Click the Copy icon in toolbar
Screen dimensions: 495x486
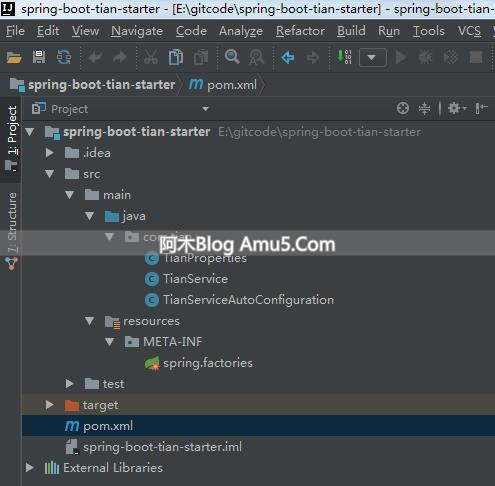tap(176, 57)
